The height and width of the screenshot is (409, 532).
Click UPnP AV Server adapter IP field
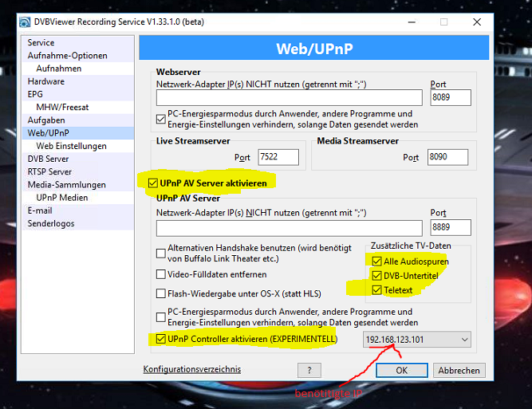(x=289, y=228)
